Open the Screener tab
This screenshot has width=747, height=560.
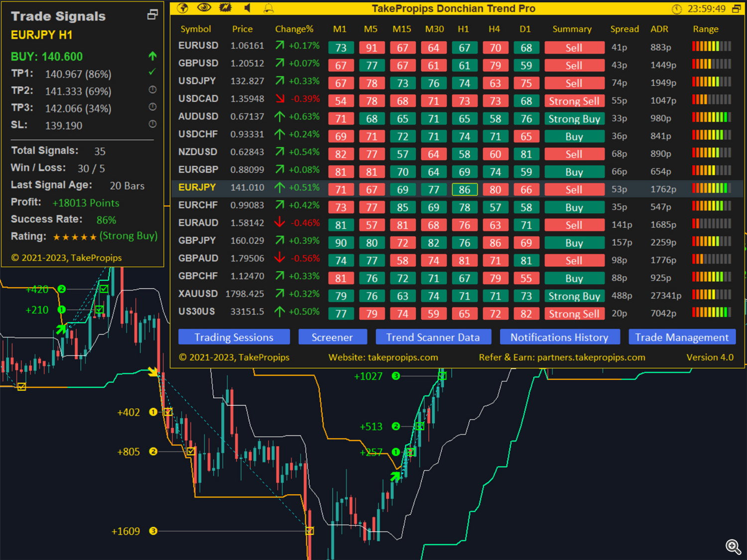(332, 337)
